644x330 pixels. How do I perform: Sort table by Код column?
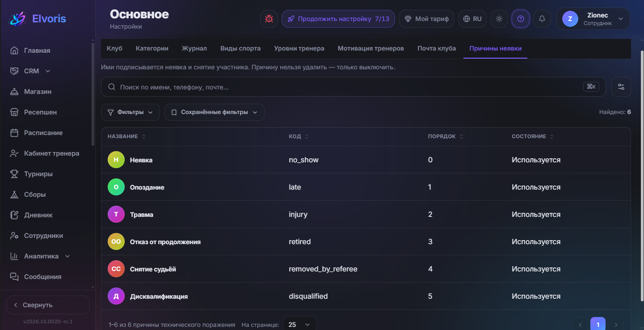[x=299, y=136]
